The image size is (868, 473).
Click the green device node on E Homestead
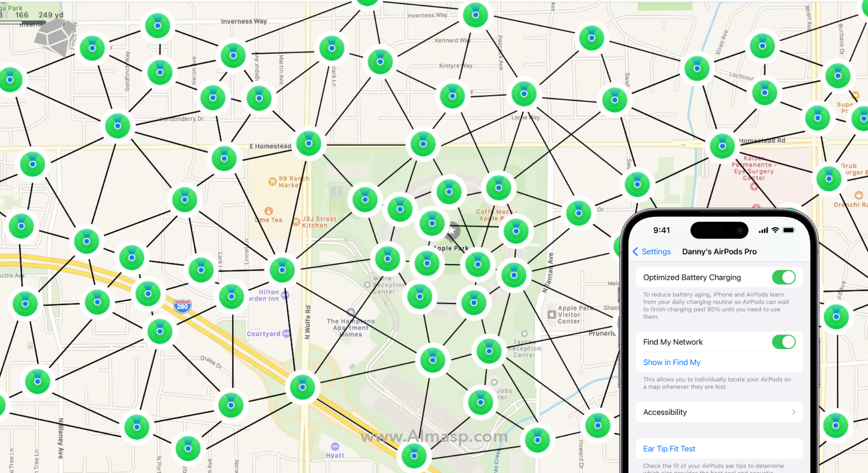coord(309,143)
